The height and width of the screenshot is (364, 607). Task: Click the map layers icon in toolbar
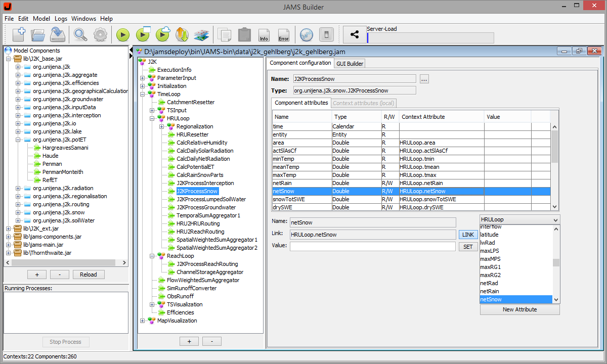[202, 34]
